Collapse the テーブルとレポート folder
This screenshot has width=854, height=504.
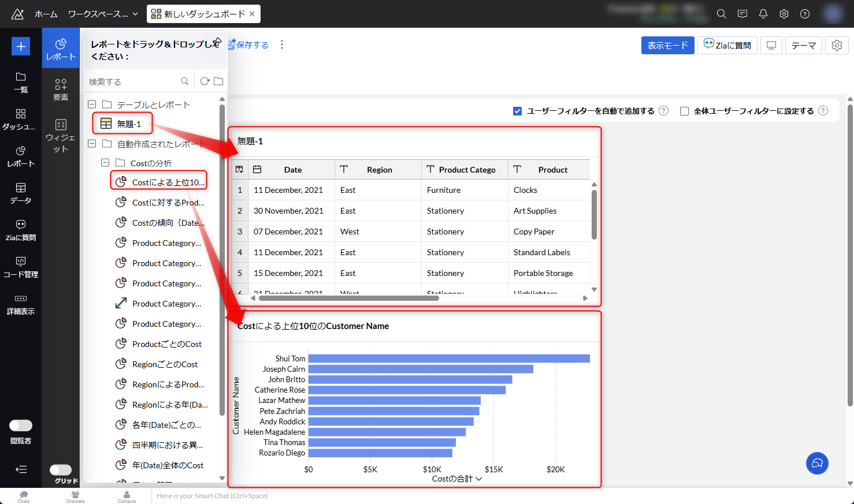pos(92,104)
